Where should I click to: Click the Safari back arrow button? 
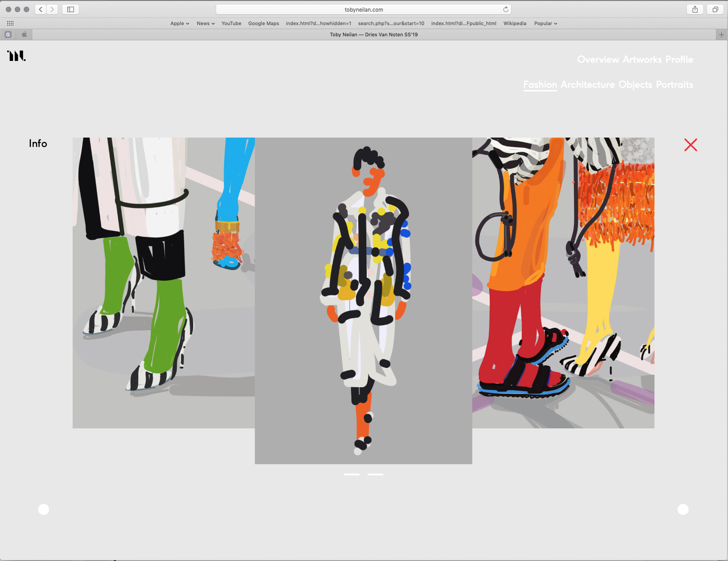coord(41,9)
